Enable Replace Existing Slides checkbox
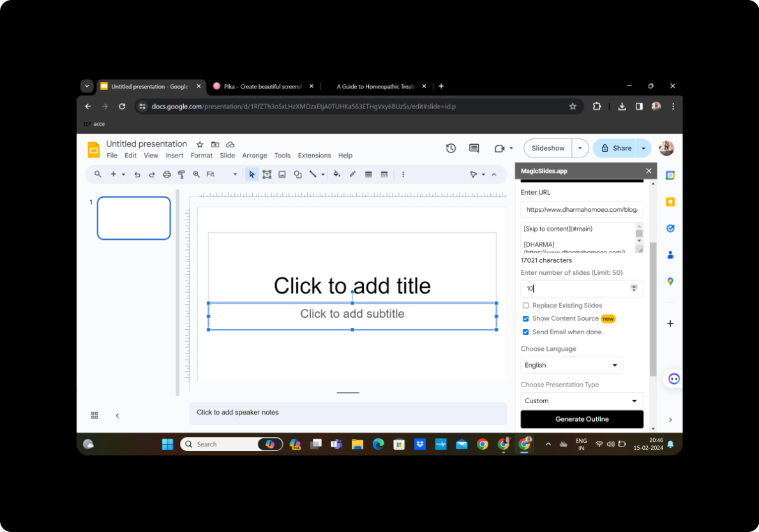 click(526, 306)
